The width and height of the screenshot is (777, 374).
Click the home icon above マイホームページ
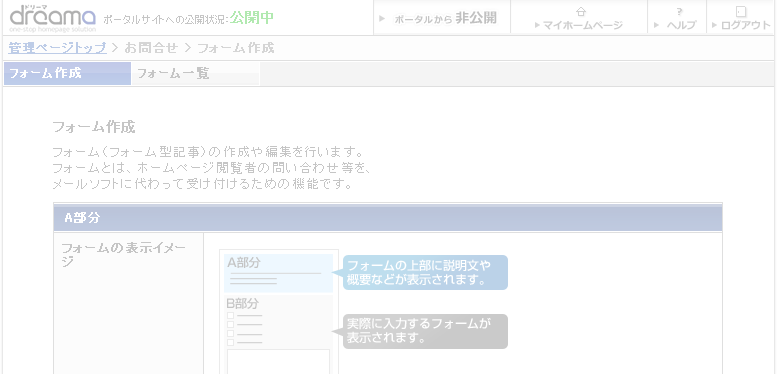pyautogui.click(x=580, y=12)
